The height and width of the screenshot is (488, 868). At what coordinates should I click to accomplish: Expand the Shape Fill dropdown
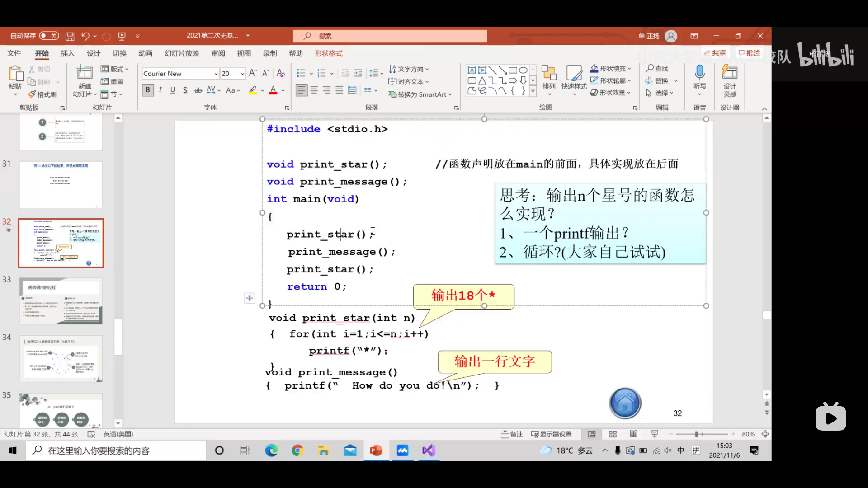[x=629, y=69]
